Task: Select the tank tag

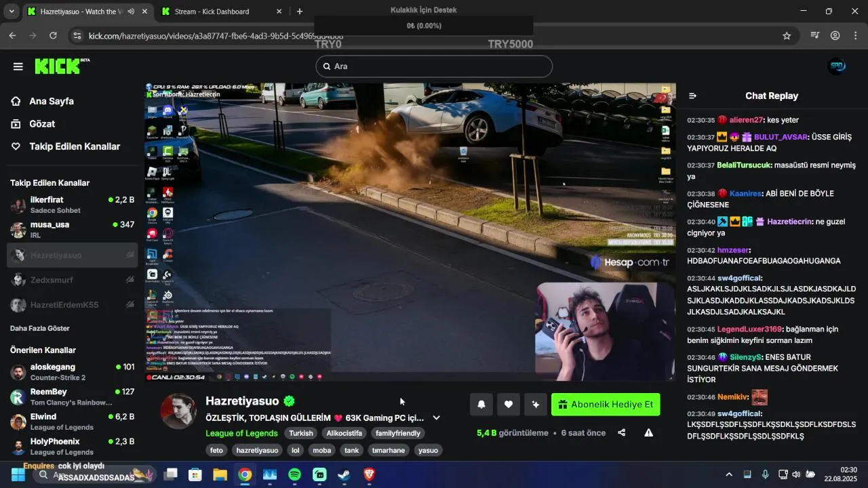Action: [x=352, y=450]
